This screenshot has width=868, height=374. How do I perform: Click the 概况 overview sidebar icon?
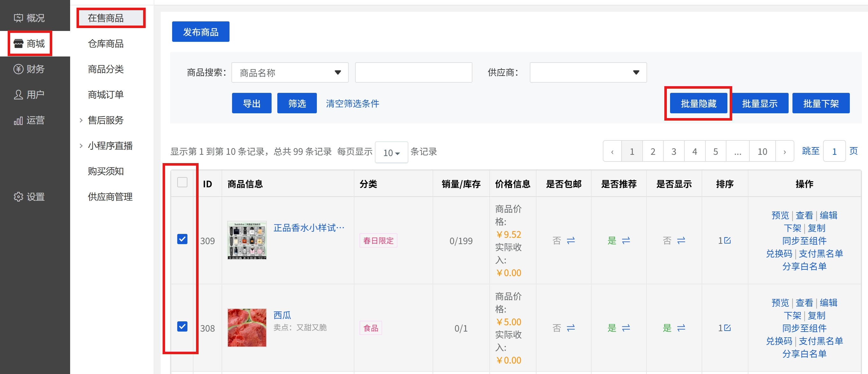pyautogui.click(x=18, y=18)
